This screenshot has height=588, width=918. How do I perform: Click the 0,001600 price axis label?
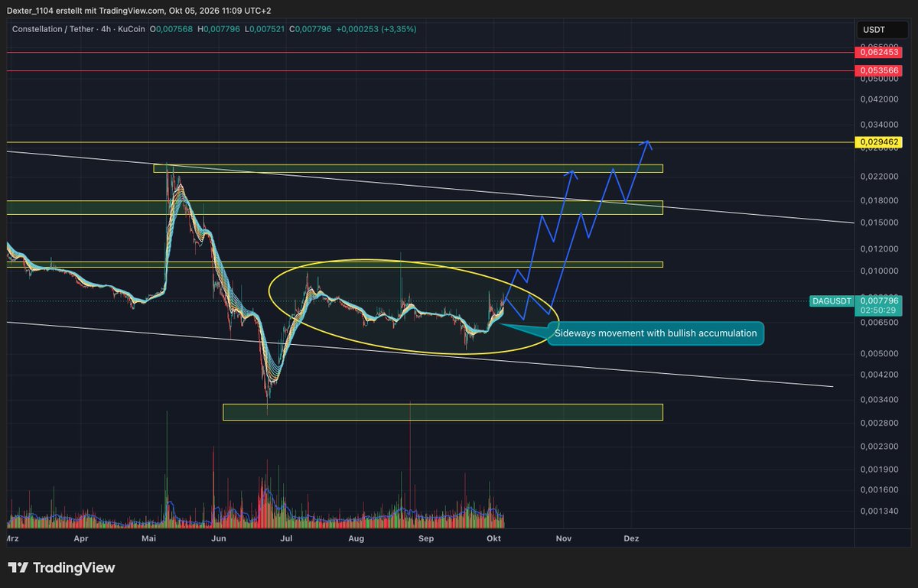point(878,490)
